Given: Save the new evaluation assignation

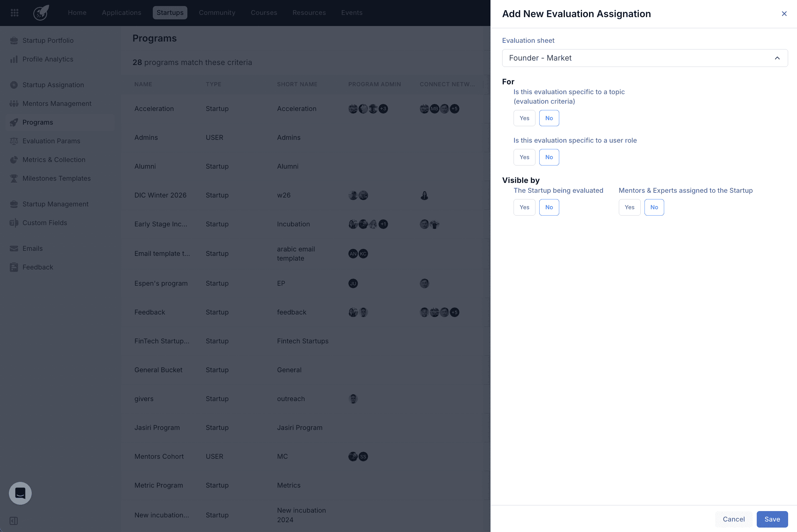Looking at the screenshot, I should pos(772,519).
